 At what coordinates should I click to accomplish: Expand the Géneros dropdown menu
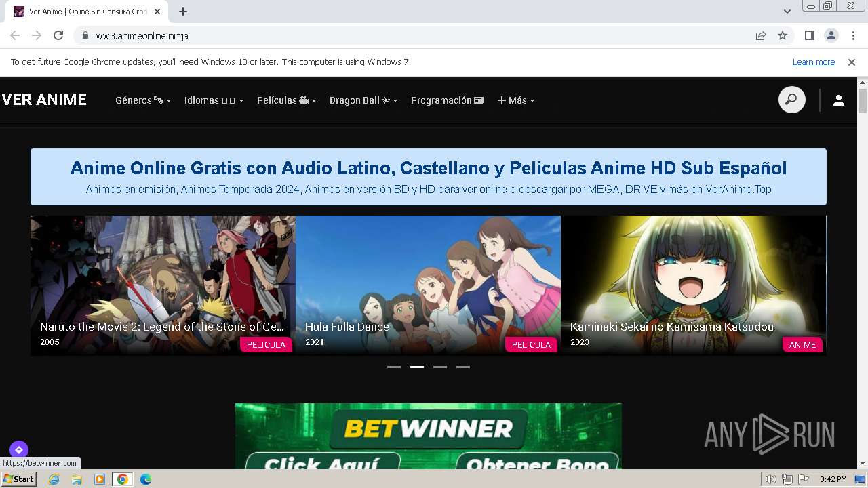coord(143,100)
